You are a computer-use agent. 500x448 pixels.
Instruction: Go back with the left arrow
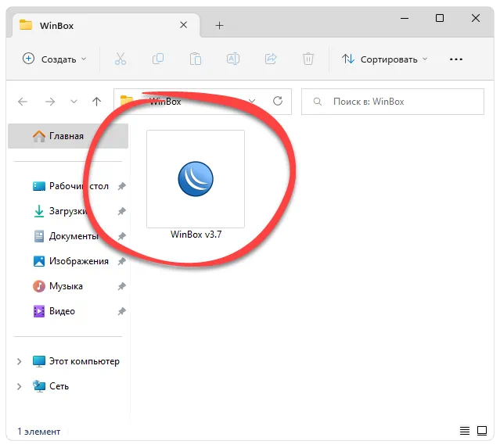23,102
